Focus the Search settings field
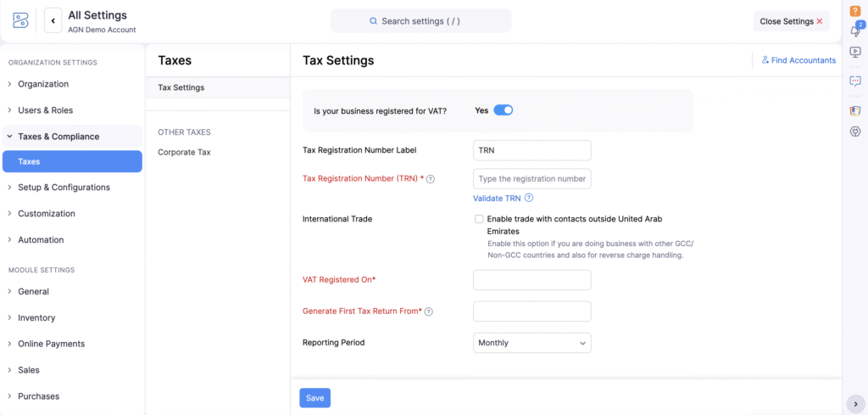 420,21
